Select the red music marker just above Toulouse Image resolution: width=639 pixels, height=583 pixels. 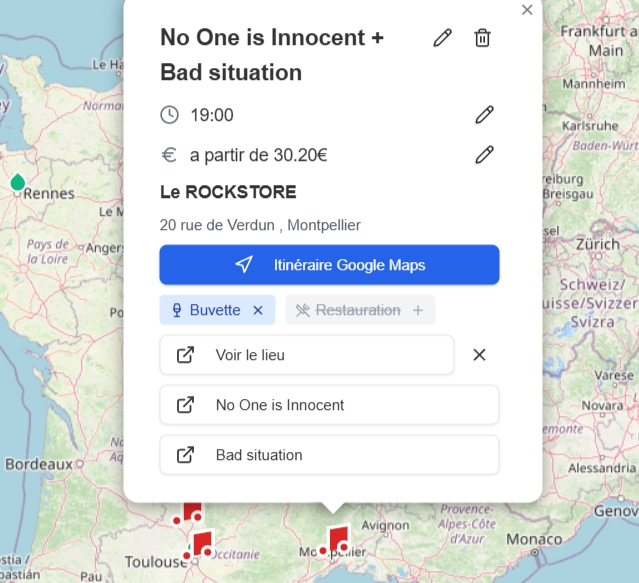(x=199, y=545)
